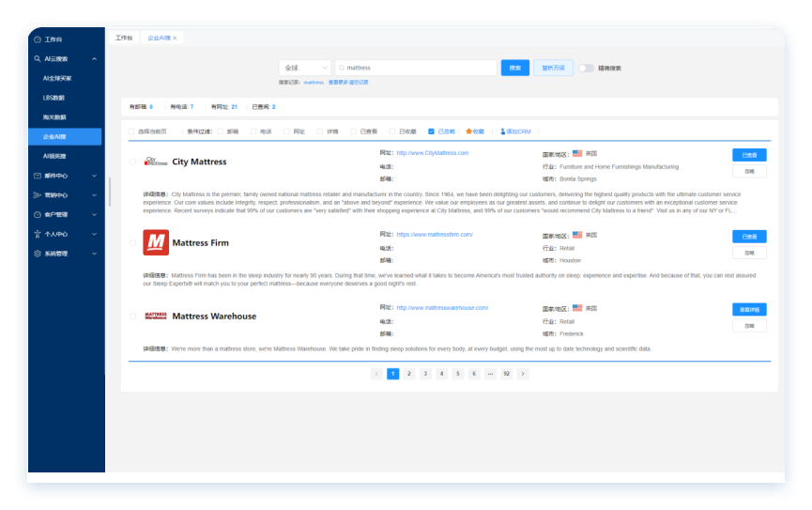
Task: Go to page 2 of results
Action: (x=409, y=374)
